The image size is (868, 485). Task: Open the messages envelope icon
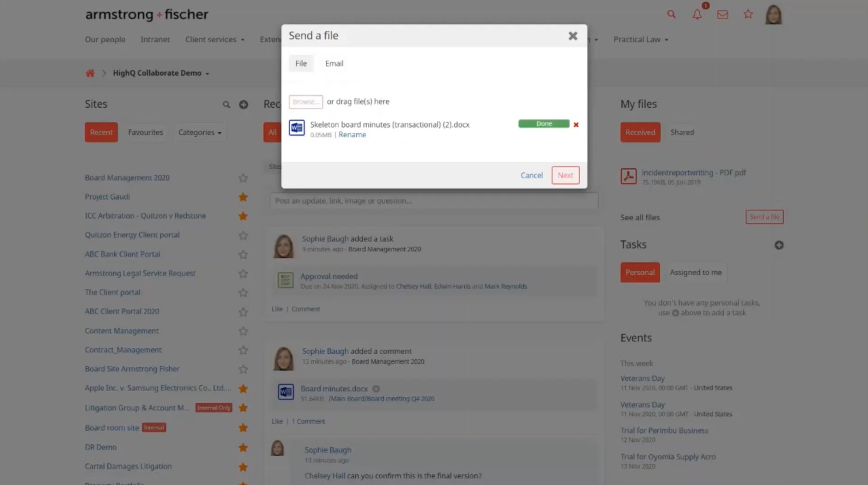(x=722, y=15)
